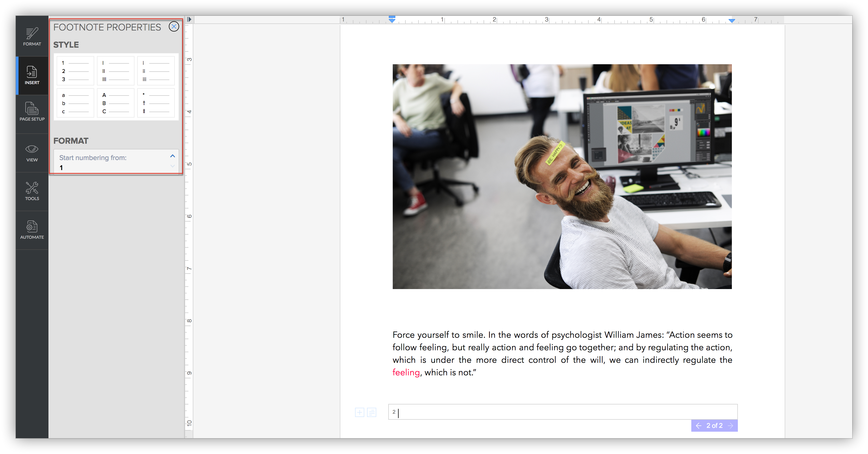The width and height of the screenshot is (868, 454).
Task: Select the 1 2 3 numeric footnote style
Action: pyautogui.click(x=75, y=71)
